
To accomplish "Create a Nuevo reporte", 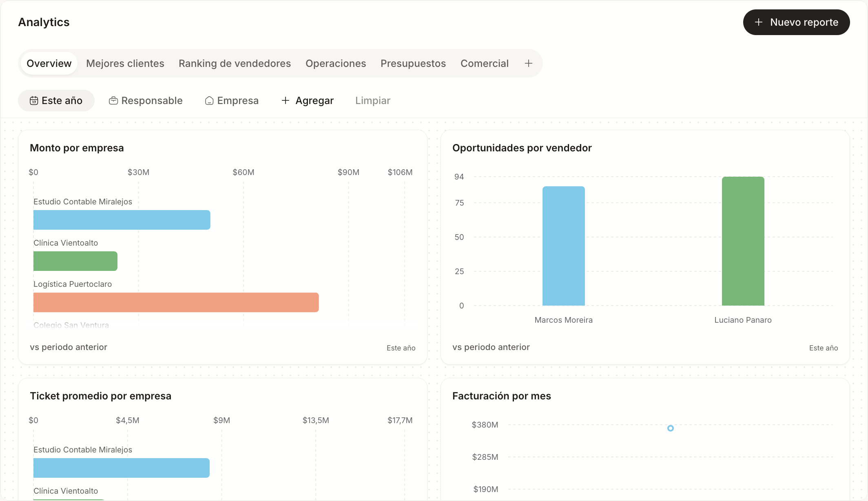I will (x=796, y=22).
